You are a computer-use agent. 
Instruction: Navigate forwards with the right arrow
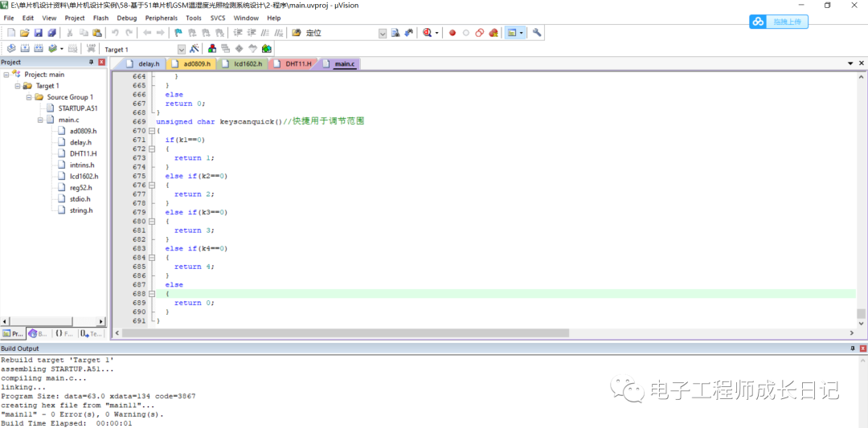pos(161,33)
